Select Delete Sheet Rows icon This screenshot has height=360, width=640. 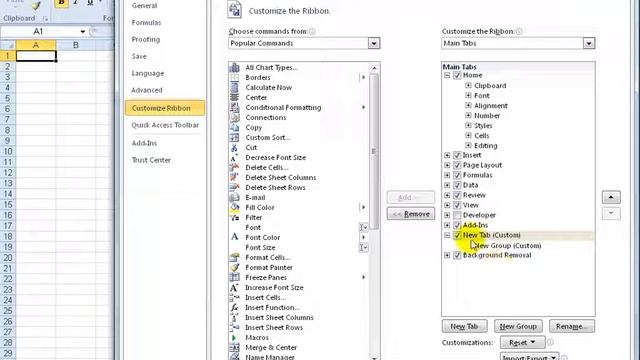235,187
